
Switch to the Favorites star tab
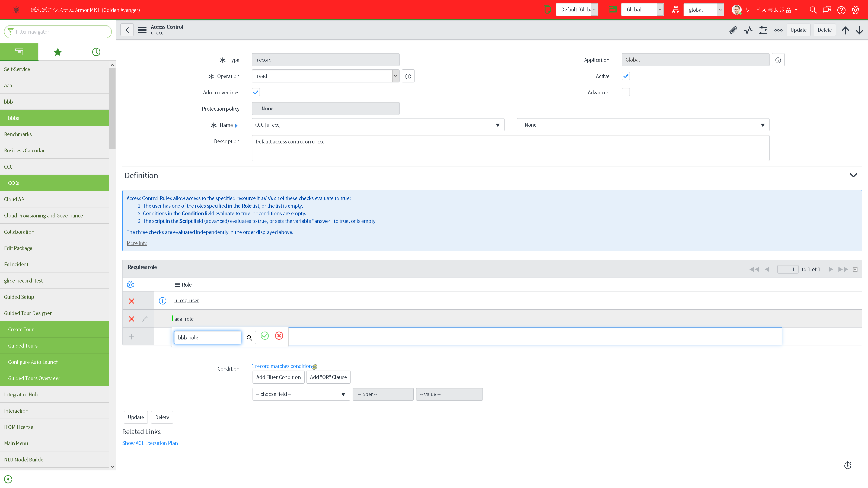point(58,52)
